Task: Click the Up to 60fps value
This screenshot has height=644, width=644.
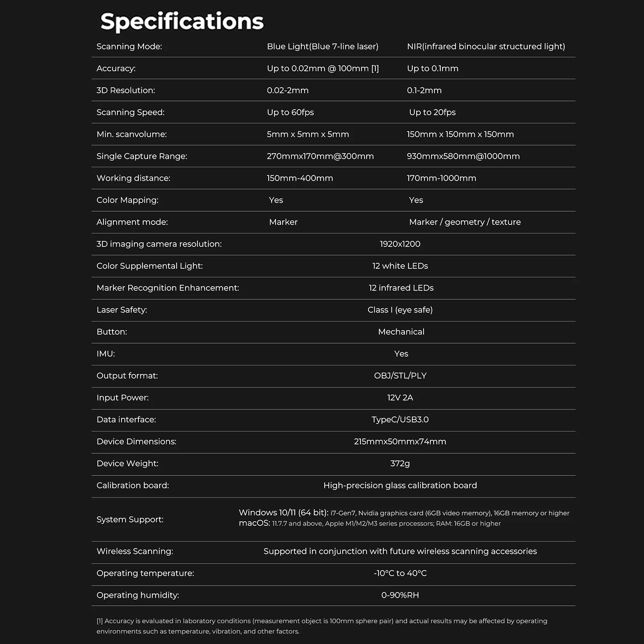Action: tap(290, 113)
